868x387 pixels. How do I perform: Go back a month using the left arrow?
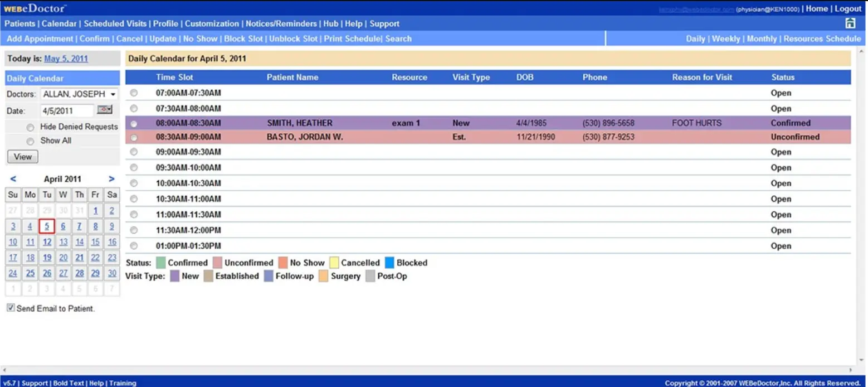pyautogui.click(x=12, y=178)
